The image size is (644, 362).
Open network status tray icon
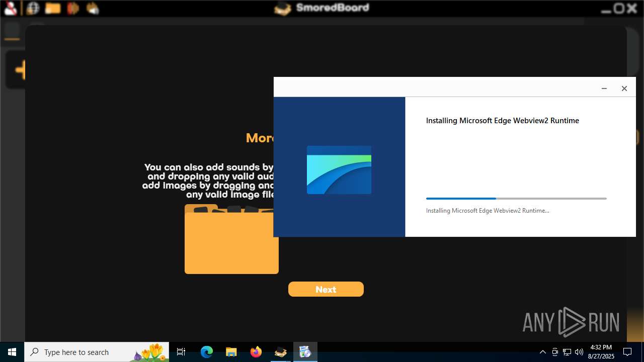pyautogui.click(x=567, y=352)
